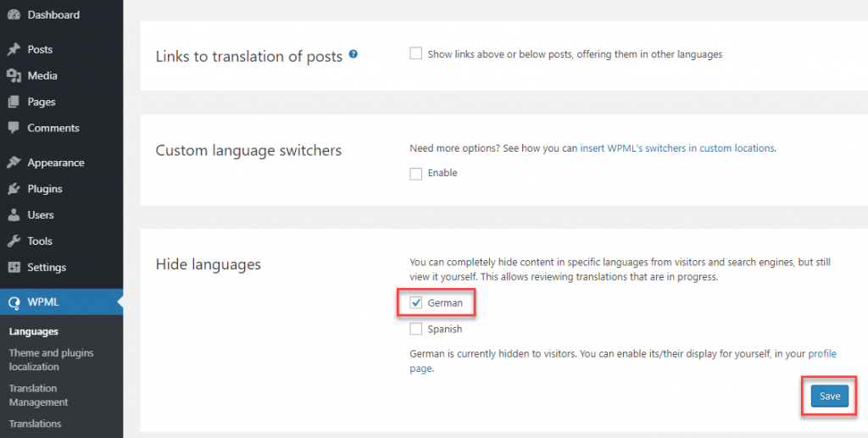Open Translation Management submenu item

point(39,396)
